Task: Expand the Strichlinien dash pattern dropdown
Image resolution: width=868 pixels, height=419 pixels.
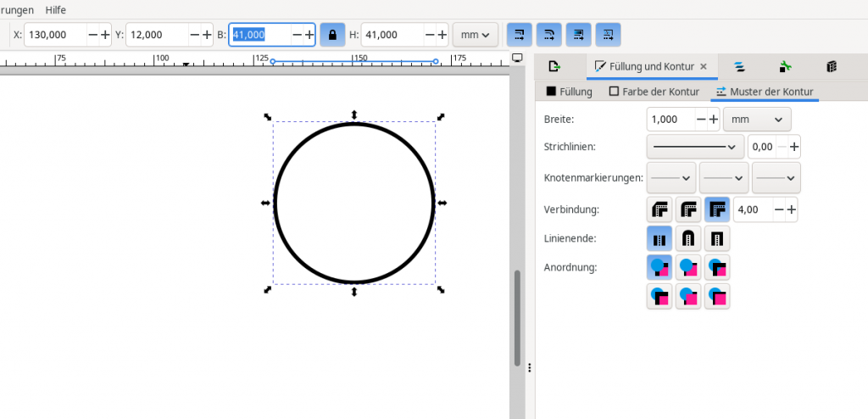Action: point(695,147)
